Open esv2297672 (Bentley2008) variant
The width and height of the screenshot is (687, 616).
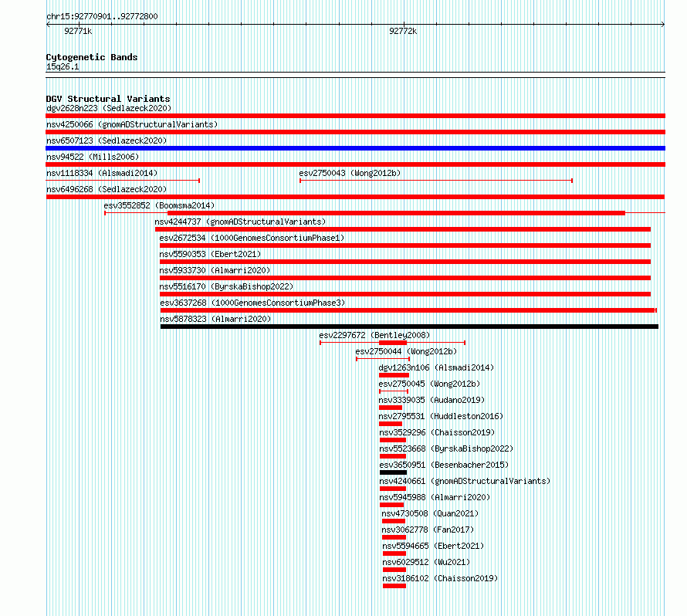[x=374, y=335]
